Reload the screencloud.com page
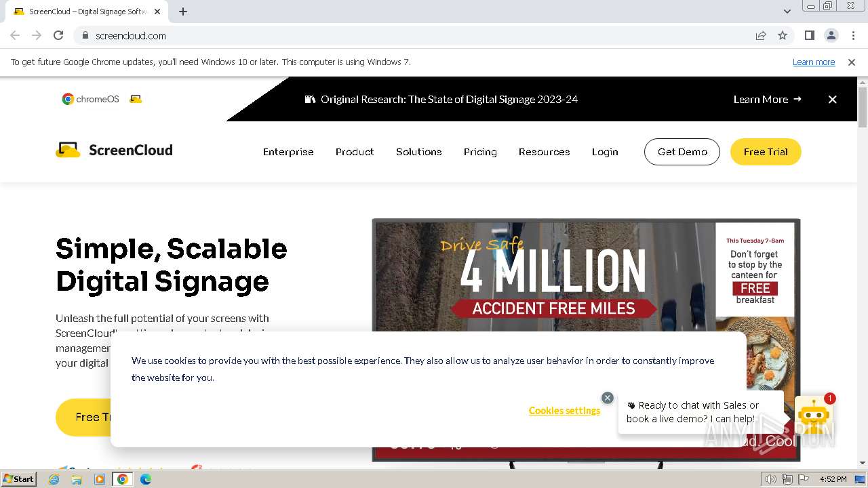868x488 pixels. (58, 35)
